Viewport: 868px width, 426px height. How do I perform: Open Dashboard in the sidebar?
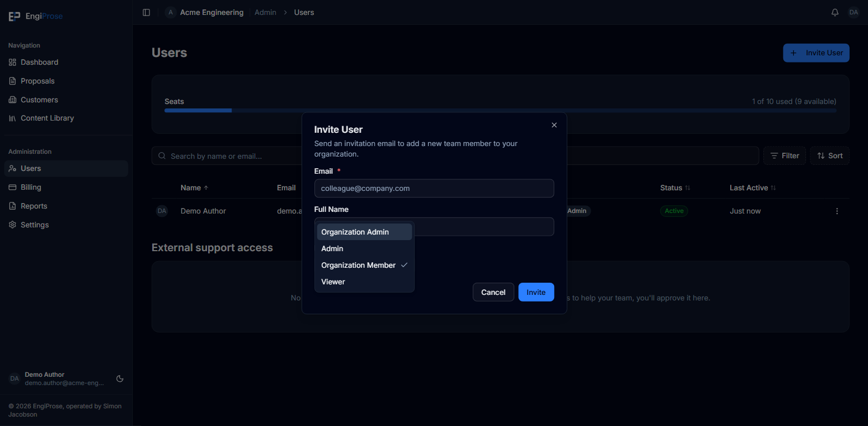pos(66,62)
